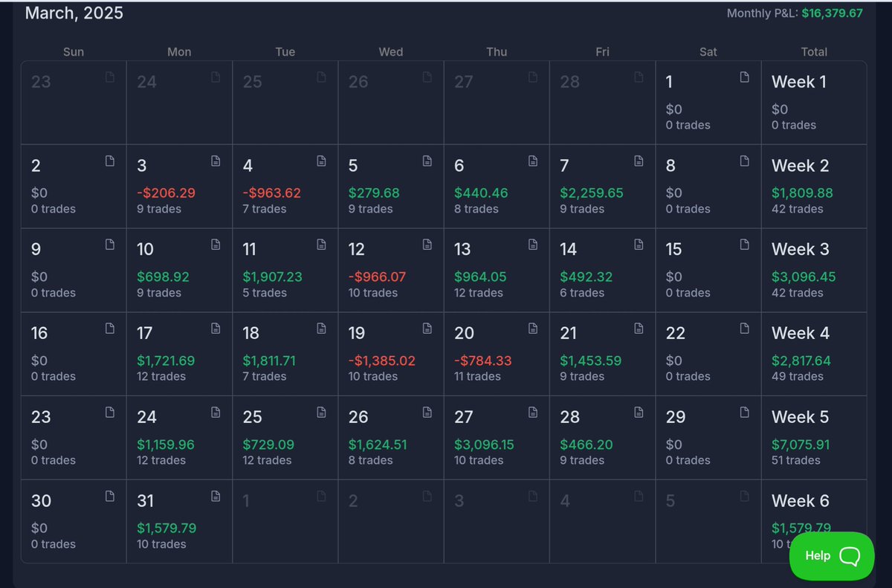Image resolution: width=892 pixels, height=588 pixels.
Task: Open the note icon on March 28
Action: coord(639,412)
